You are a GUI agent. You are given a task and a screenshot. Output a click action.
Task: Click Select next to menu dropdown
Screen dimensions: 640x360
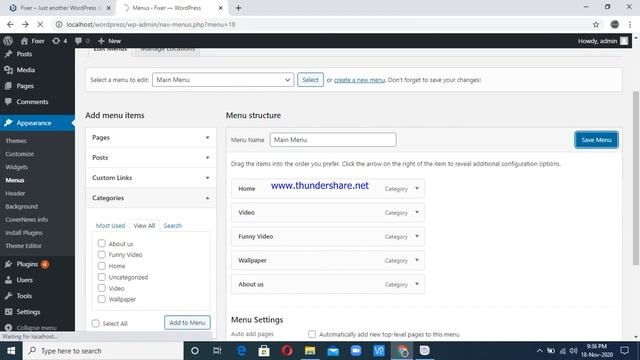310,80
